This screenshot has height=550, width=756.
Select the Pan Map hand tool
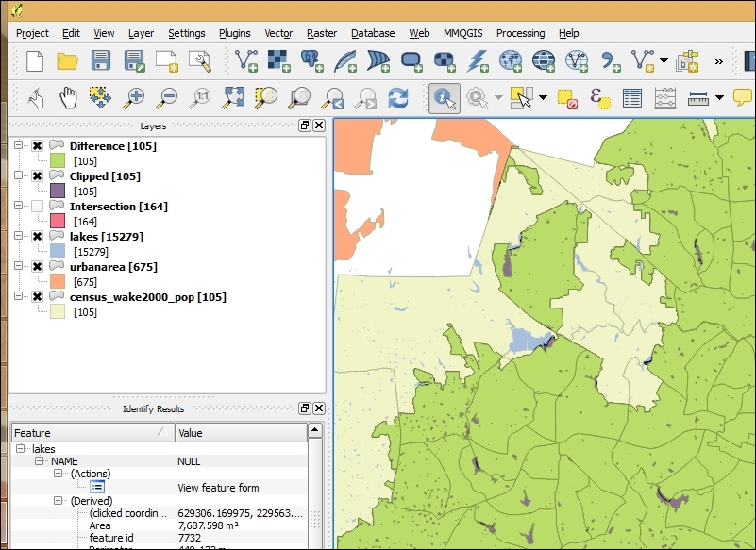[68, 97]
